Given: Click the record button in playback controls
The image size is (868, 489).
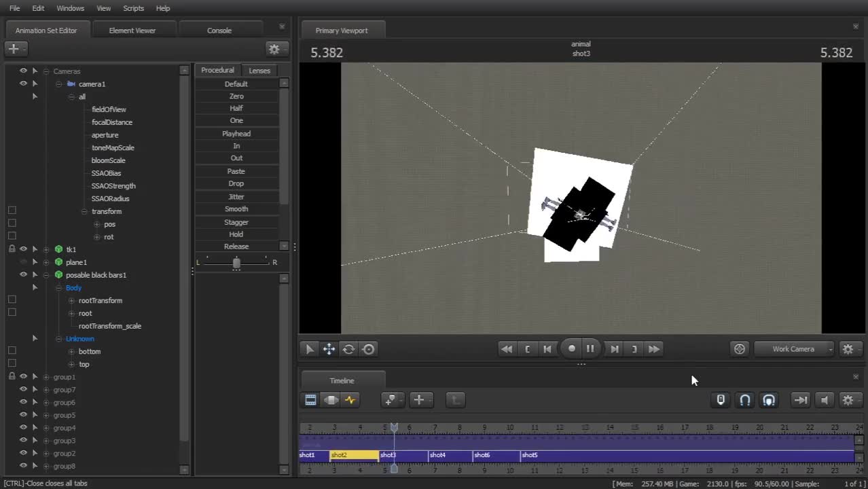Looking at the screenshot, I should tap(571, 349).
